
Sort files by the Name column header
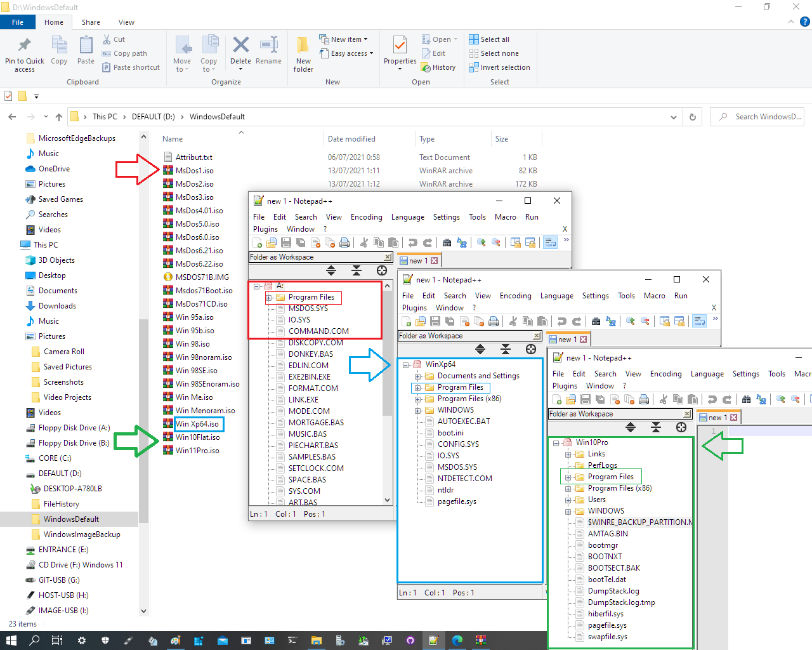tap(173, 139)
